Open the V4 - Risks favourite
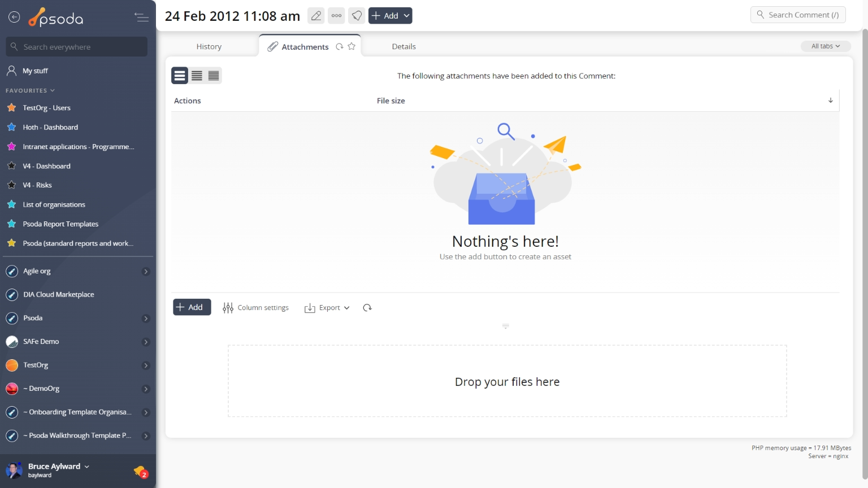Viewport: 868px width, 488px height. pos(37,185)
